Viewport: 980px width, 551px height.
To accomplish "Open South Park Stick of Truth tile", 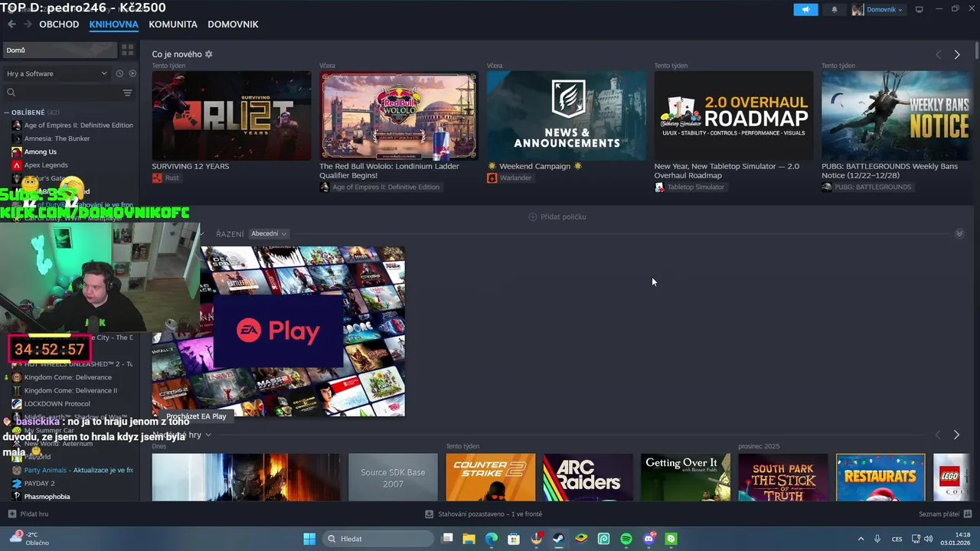I will (x=783, y=478).
